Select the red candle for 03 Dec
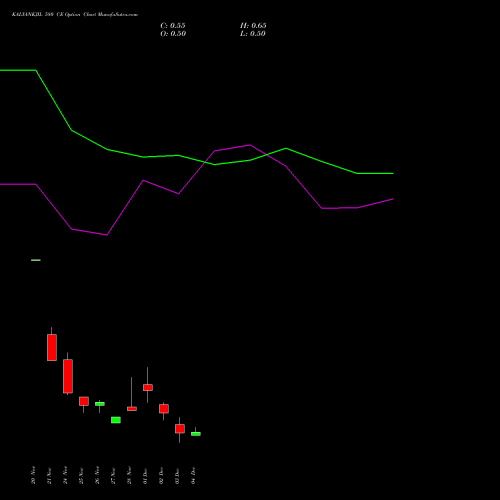The height and width of the screenshot is (500, 500). click(180, 429)
